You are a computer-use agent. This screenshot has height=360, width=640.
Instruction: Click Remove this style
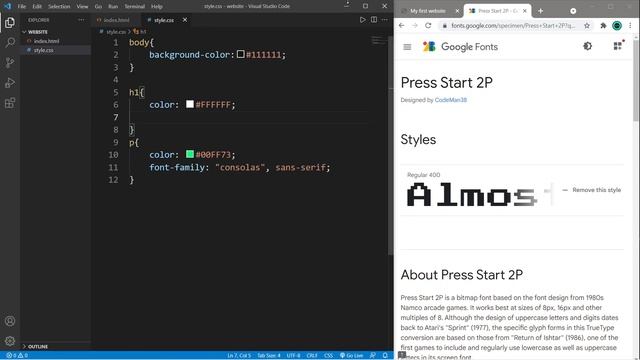(591, 190)
